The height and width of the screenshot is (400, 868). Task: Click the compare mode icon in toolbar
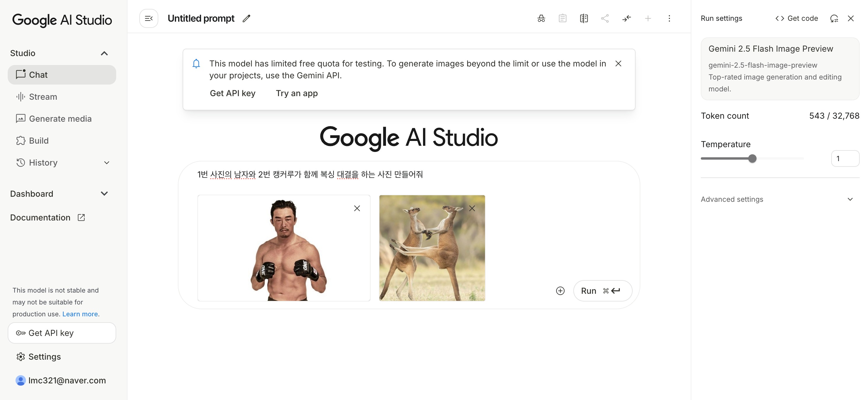(x=584, y=19)
